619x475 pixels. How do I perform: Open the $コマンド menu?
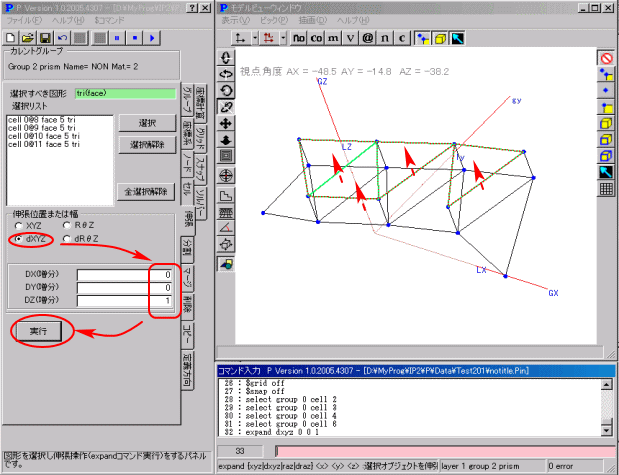tap(109, 21)
